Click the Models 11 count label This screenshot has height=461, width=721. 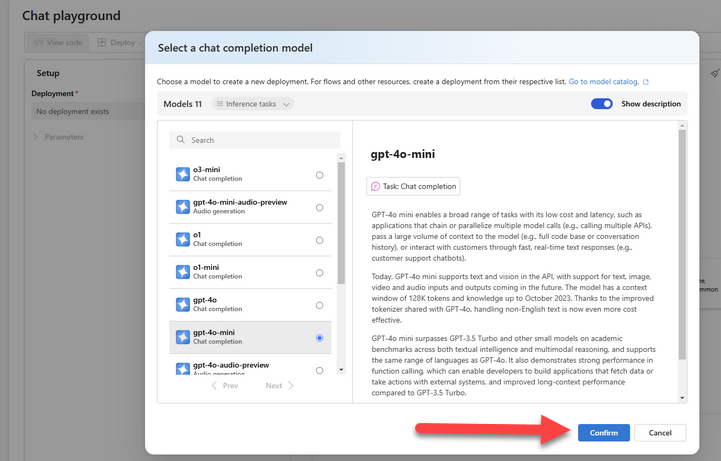click(x=183, y=104)
